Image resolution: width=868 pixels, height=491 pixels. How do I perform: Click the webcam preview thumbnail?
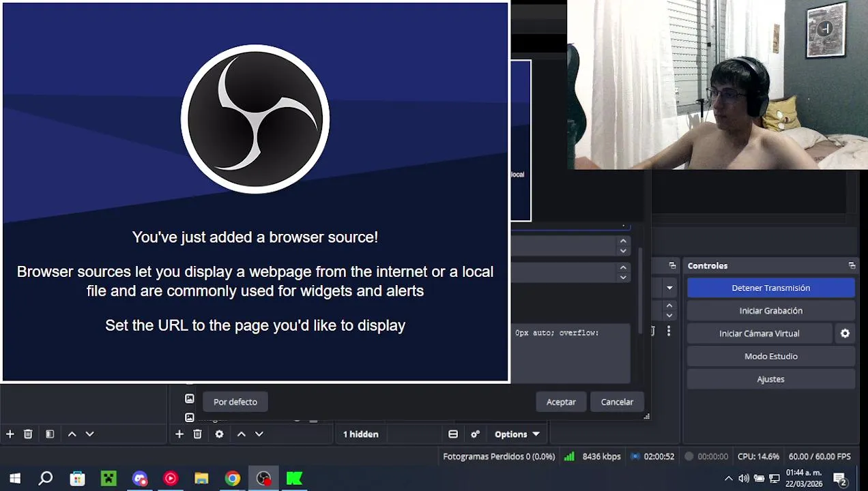coord(717,85)
